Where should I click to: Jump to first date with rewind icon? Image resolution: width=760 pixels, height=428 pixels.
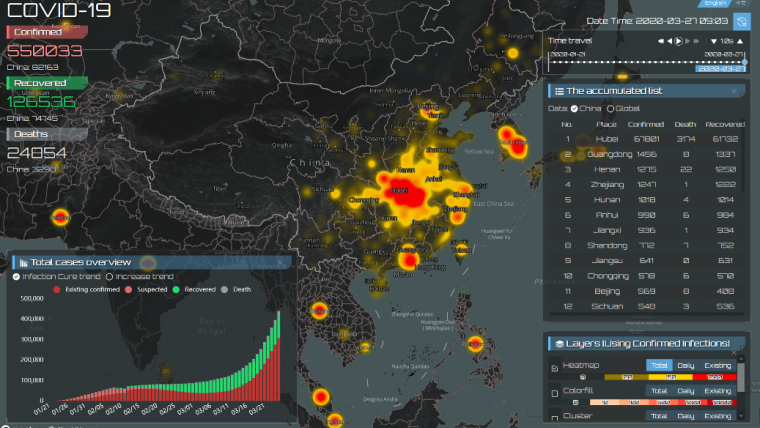point(661,41)
